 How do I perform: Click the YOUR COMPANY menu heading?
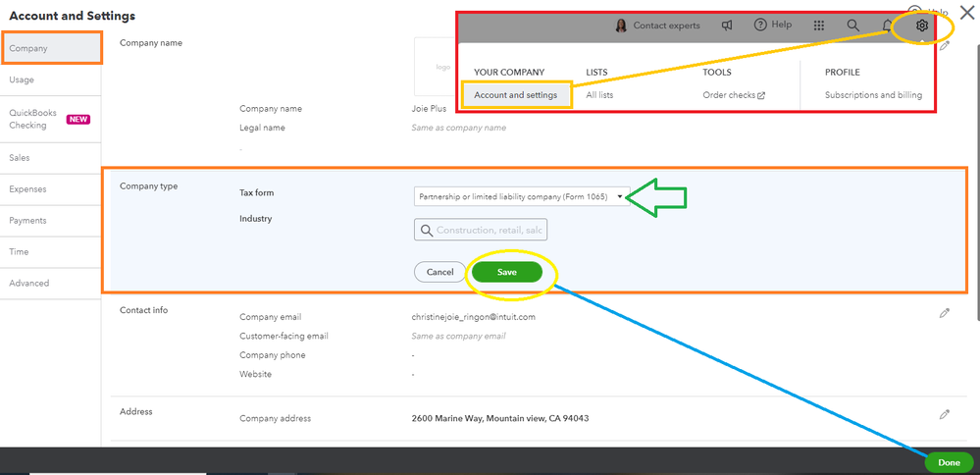pos(509,73)
